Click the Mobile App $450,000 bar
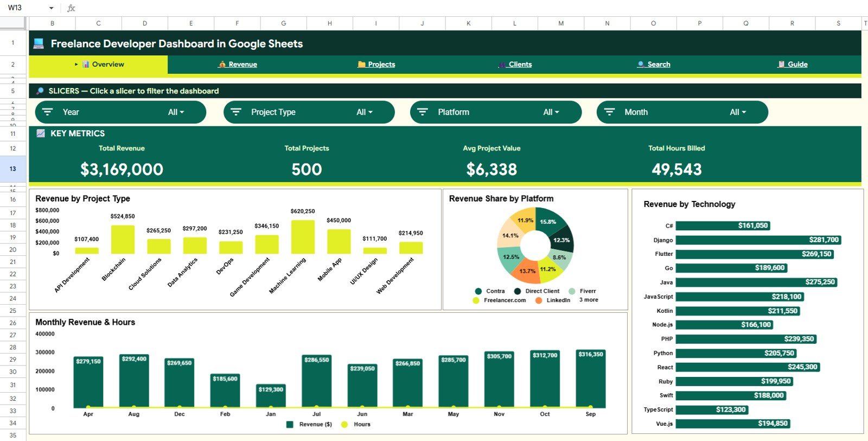The width and height of the screenshot is (868, 441). pyautogui.click(x=339, y=242)
